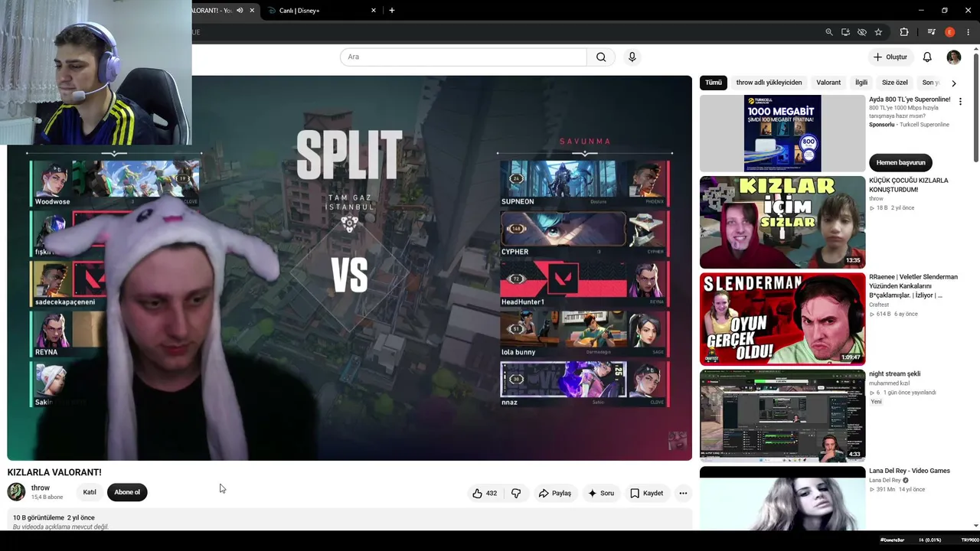Open the KIZLAR İÇİM SIZLAR video thumbnail
The width and height of the screenshot is (980, 551).
pos(782,223)
